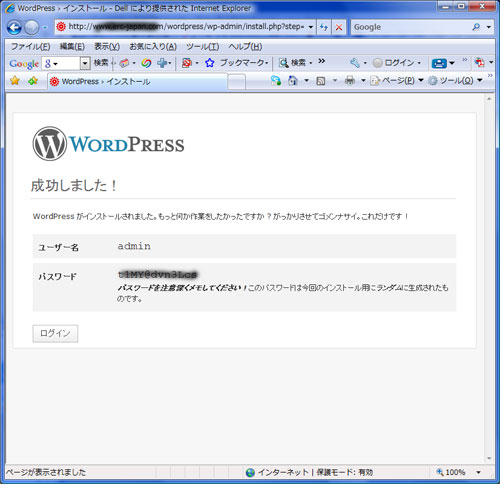Click the パスワード label
Screen dimensions: 500x484
57,276
